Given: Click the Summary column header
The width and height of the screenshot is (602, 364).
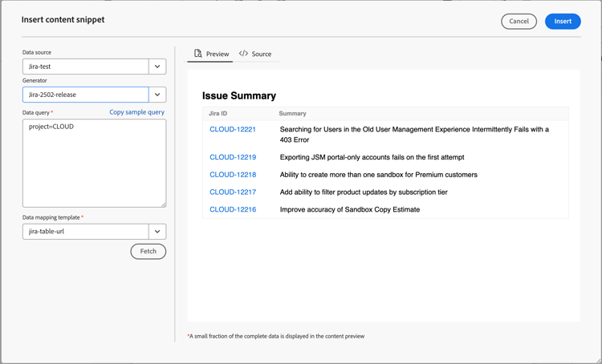Looking at the screenshot, I should tap(292, 114).
